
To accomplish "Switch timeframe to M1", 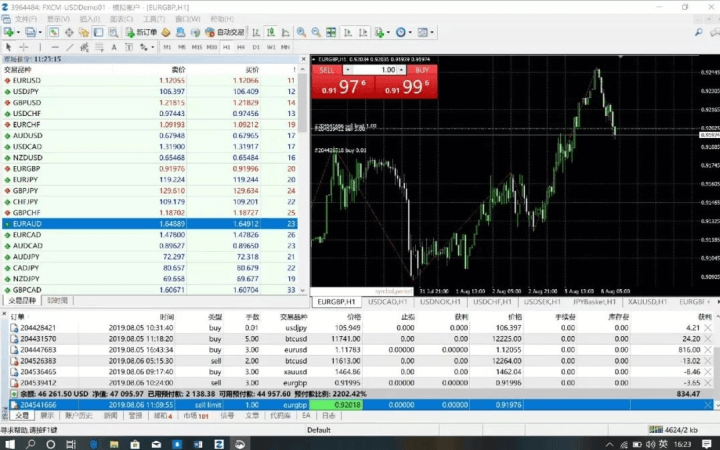I will click(x=167, y=47).
